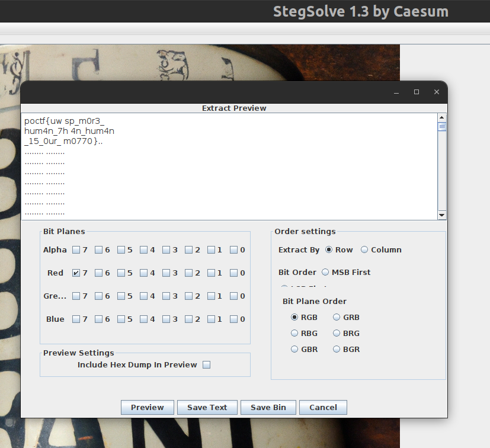The image size is (490, 448).
Task: Check the Red 5 bit plane checkbox
Action: point(121,273)
